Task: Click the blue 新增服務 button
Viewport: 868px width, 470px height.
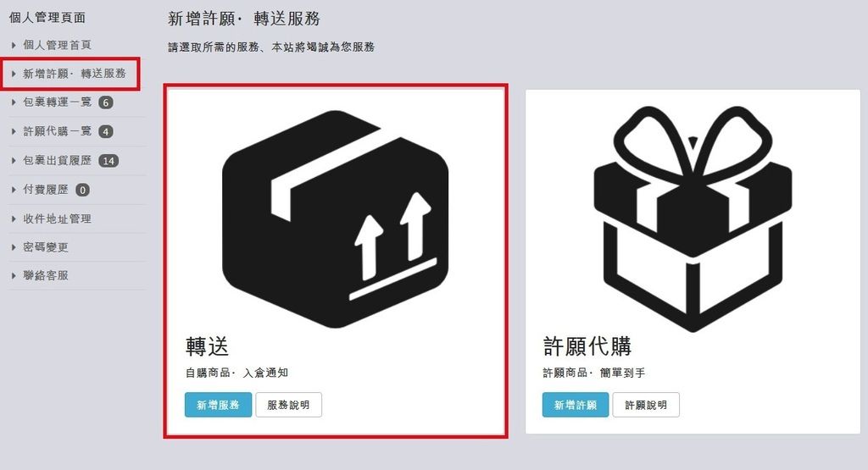Action: point(218,405)
